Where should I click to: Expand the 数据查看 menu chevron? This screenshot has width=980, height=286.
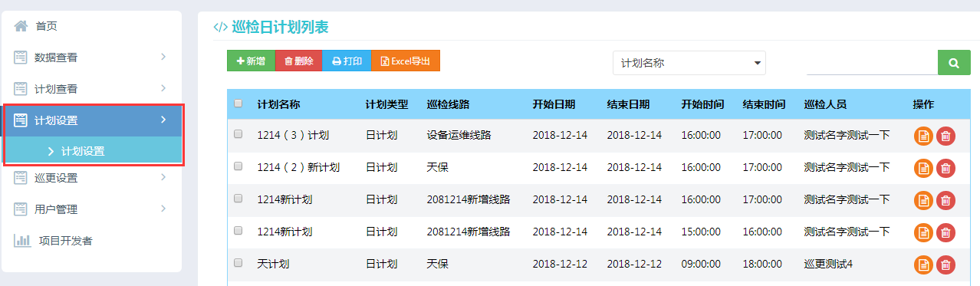point(163,57)
